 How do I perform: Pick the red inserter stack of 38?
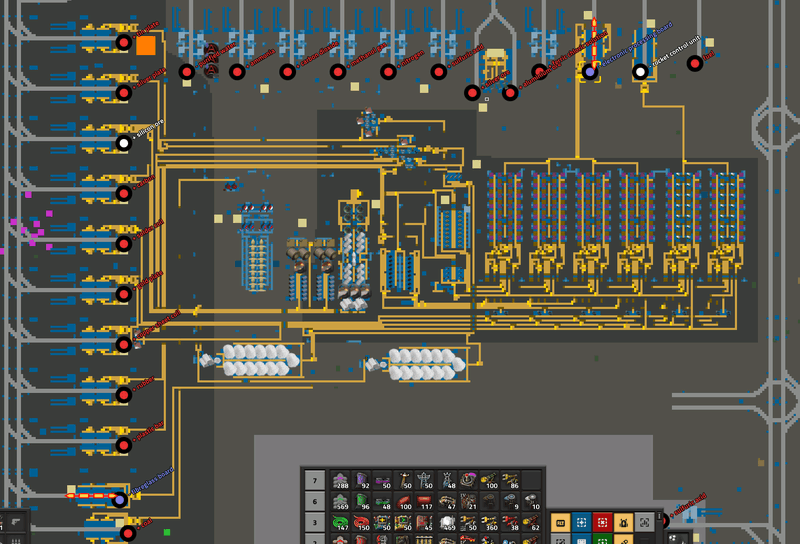click(x=510, y=523)
